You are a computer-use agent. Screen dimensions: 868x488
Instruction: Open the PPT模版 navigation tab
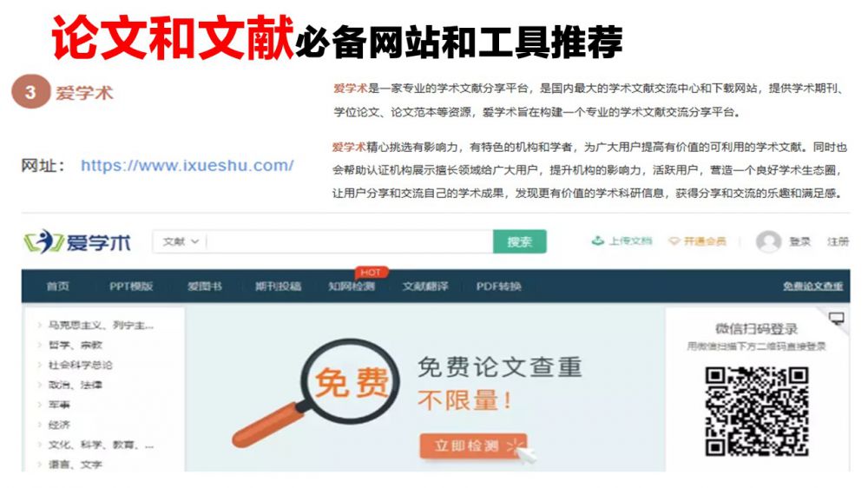(x=131, y=287)
